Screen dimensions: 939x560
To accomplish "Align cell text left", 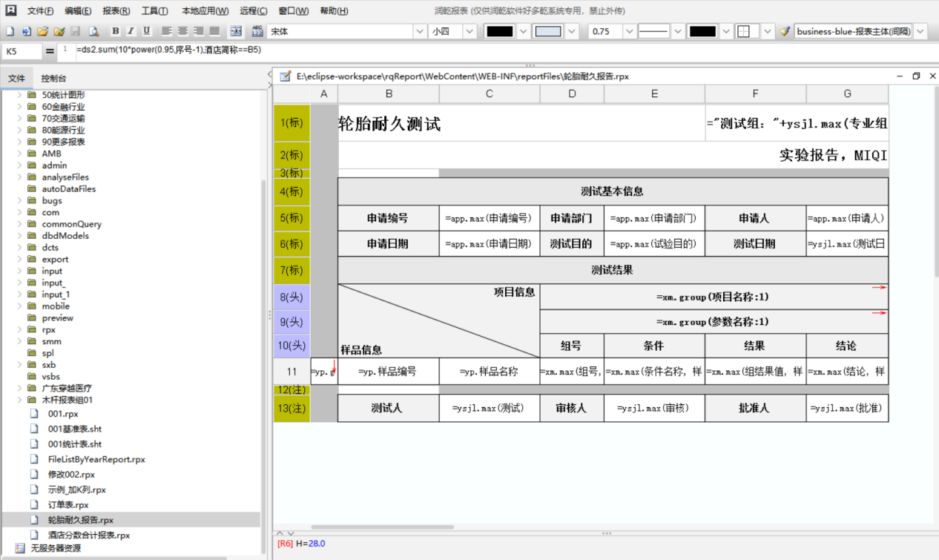I will [166, 31].
